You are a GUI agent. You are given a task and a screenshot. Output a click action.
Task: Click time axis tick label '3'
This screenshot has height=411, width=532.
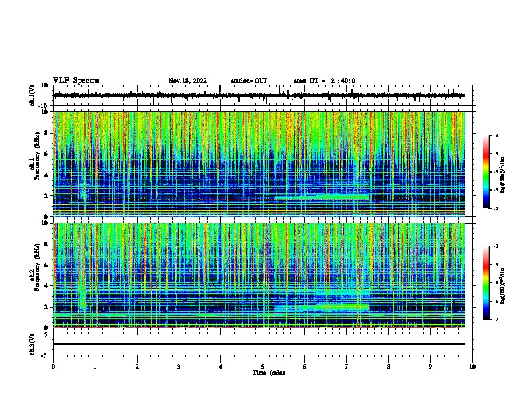tap(179, 367)
